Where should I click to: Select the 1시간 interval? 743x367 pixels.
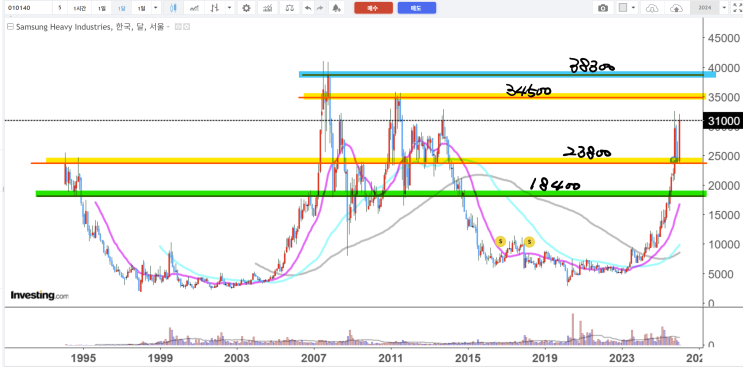click(x=79, y=8)
